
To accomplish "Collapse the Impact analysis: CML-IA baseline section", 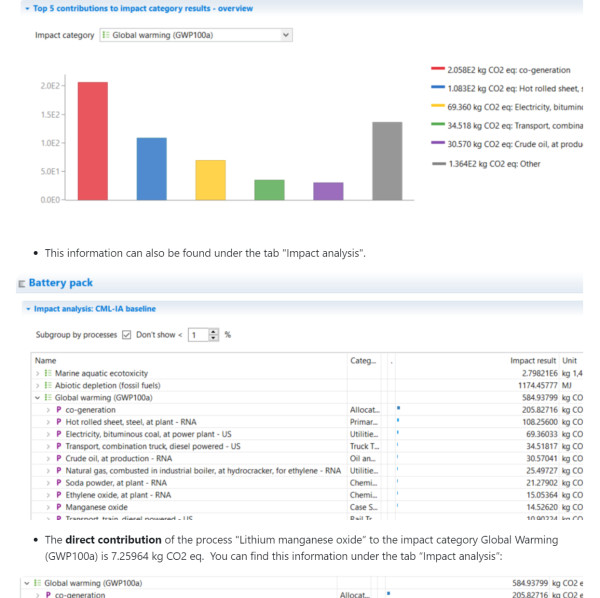I will tap(26, 309).
